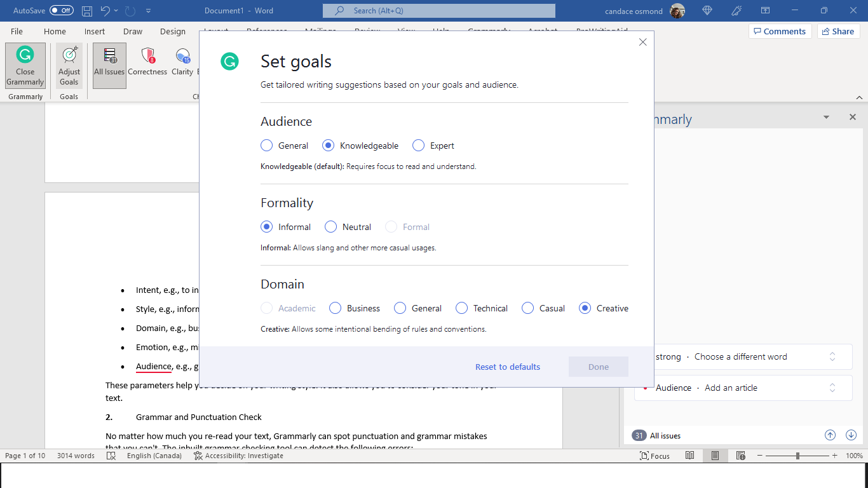The width and height of the screenshot is (868, 488).
Task: Open Grammarly pane options dropdown
Action: 826,117
